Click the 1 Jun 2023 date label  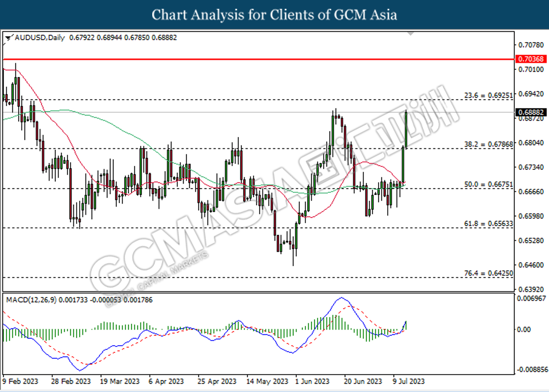pos(312,381)
